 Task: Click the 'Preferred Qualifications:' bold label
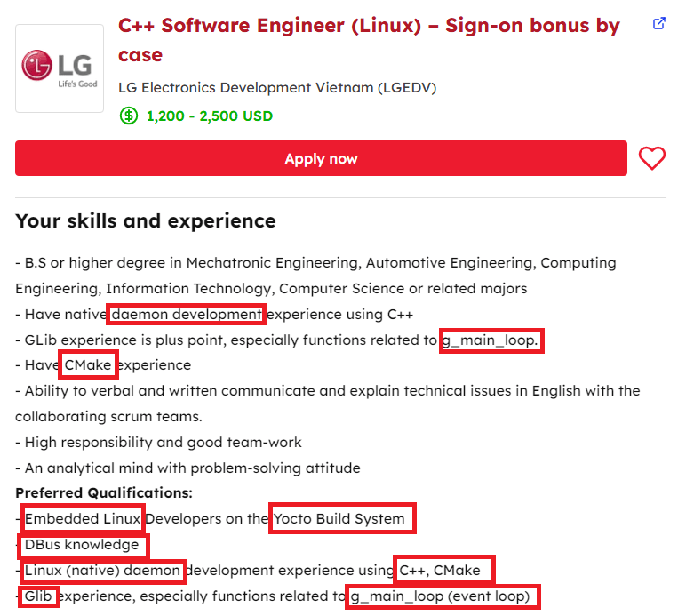coord(104,493)
